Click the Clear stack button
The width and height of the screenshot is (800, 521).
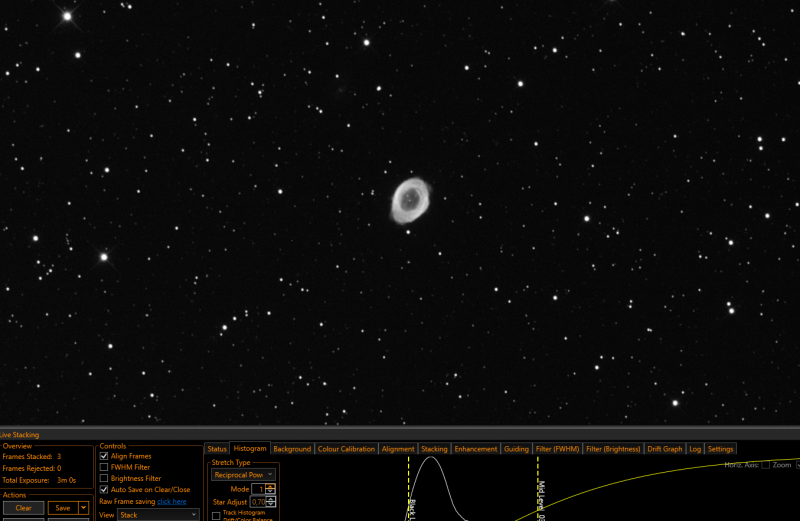[x=23, y=508]
